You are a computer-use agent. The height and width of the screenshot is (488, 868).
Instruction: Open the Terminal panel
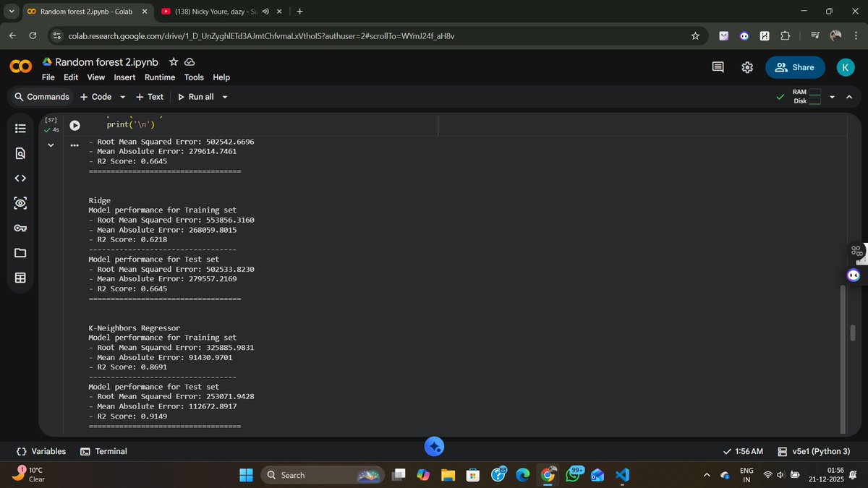103,451
